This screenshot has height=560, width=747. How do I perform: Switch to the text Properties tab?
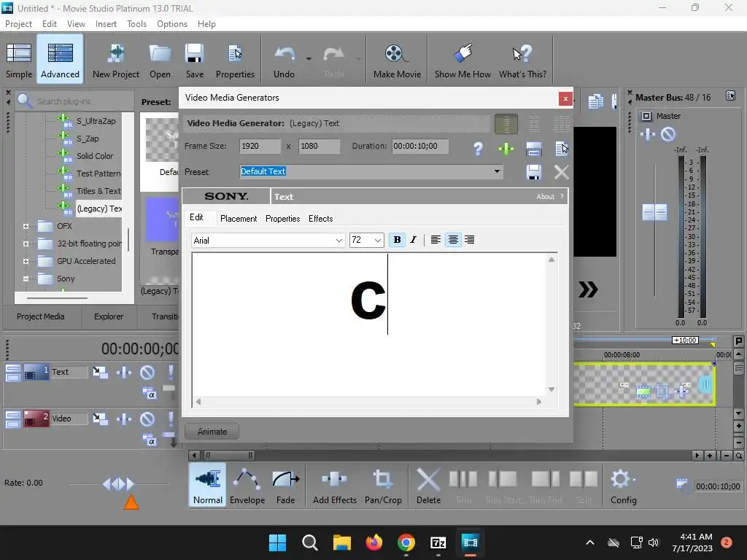click(282, 219)
